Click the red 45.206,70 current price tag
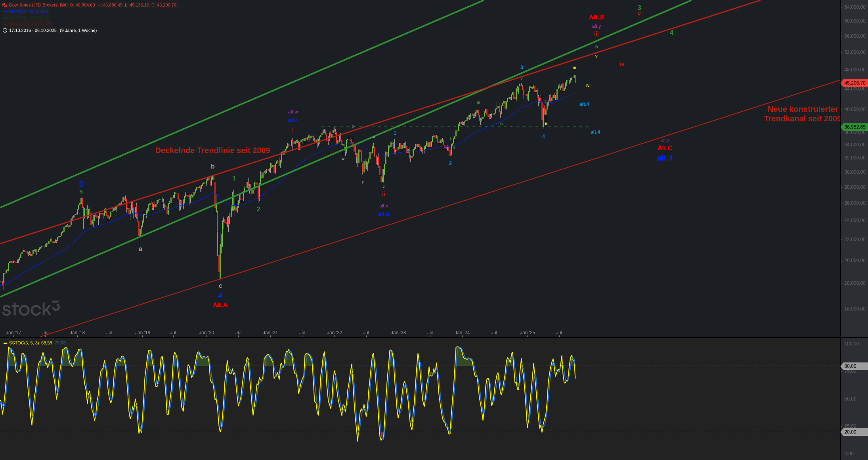Viewport: 868px width, 460px height. click(x=855, y=83)
